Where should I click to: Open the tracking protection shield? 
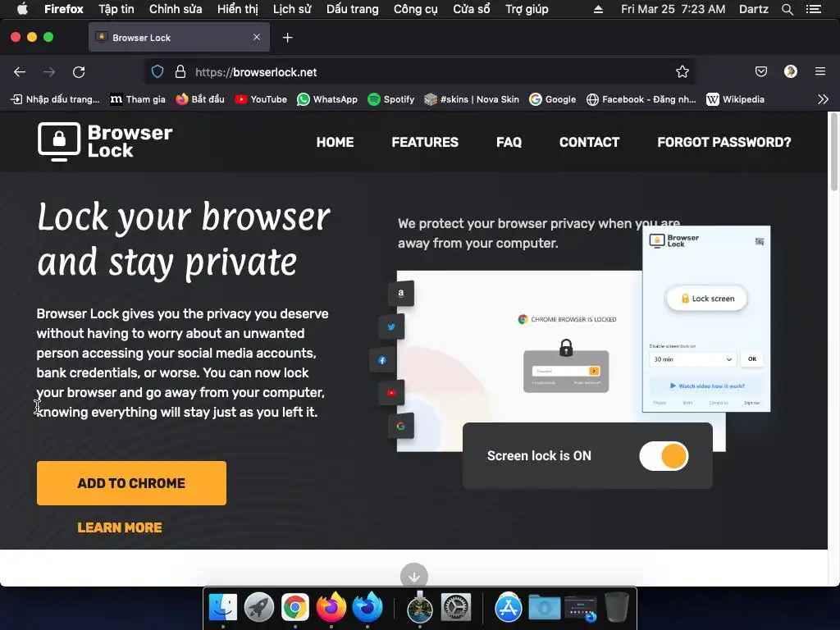(157, 72)
